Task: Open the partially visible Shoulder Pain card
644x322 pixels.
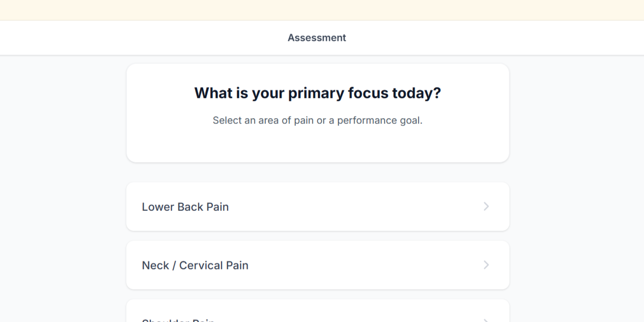Action: point(317,315)
